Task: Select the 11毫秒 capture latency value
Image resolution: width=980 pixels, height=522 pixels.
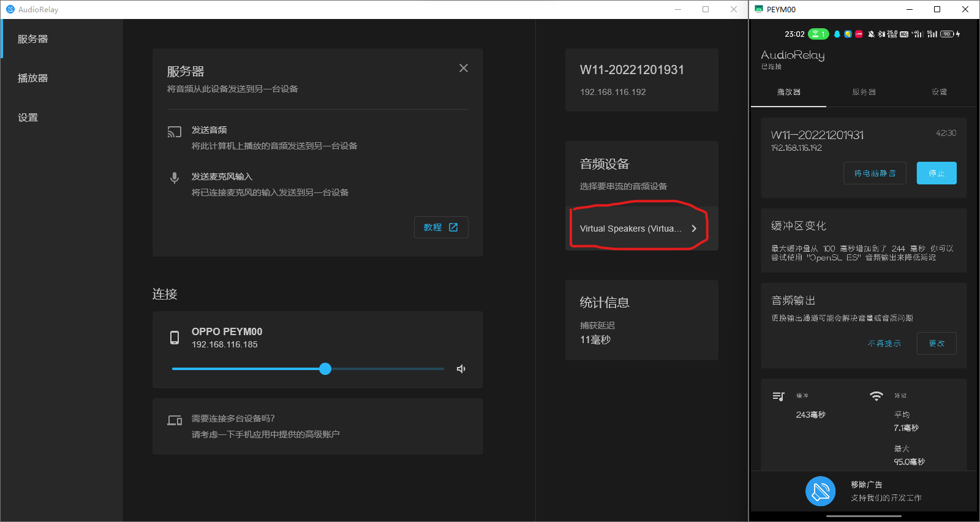Action: (595, 339)
